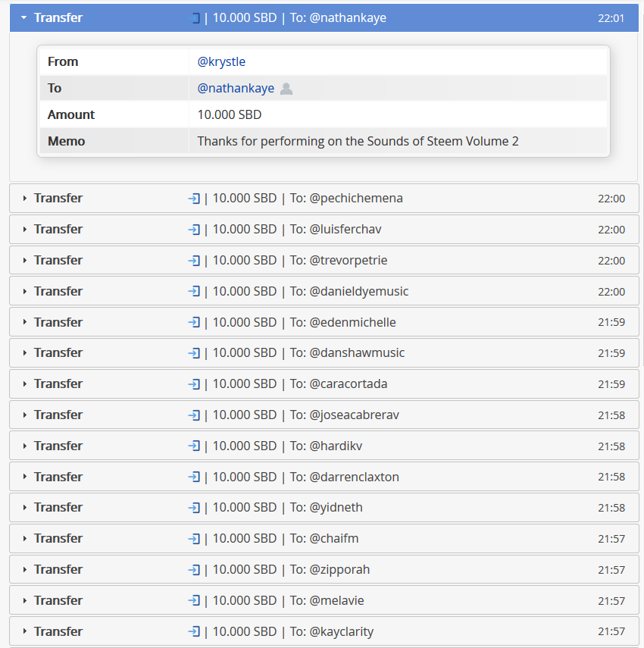The height and width of the screenshot is (648, 644).
Task: Click the 'To: @hardikv' text
Action: [x=326, y=446]
